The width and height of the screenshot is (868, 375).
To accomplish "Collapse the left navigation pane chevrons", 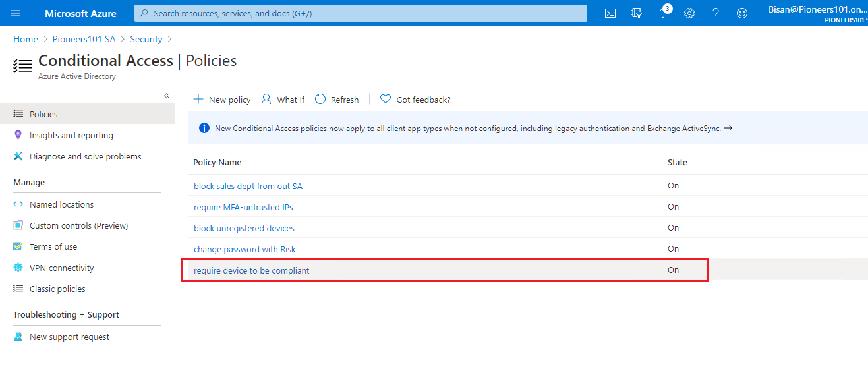I will pos(167,96).
